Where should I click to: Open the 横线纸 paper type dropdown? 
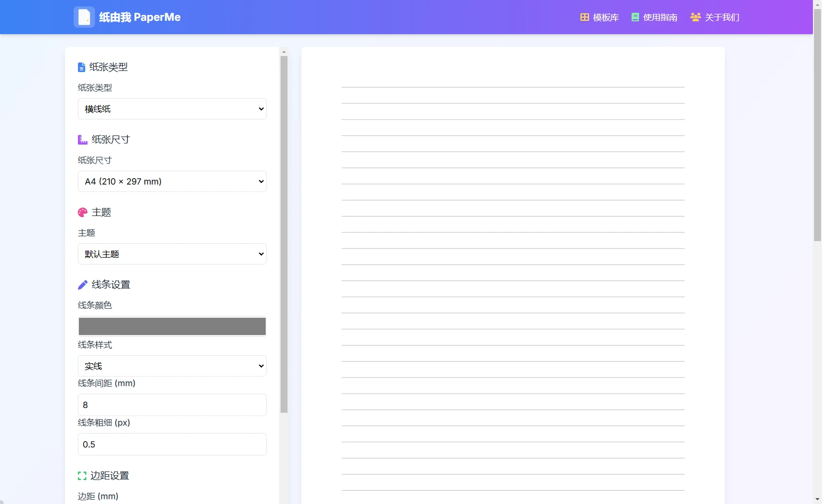point(172,109)
